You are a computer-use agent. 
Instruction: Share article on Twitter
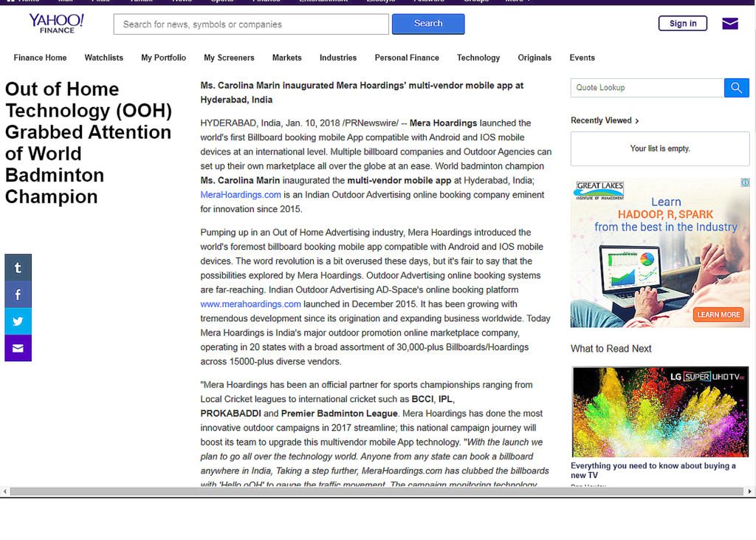(18, 321)
